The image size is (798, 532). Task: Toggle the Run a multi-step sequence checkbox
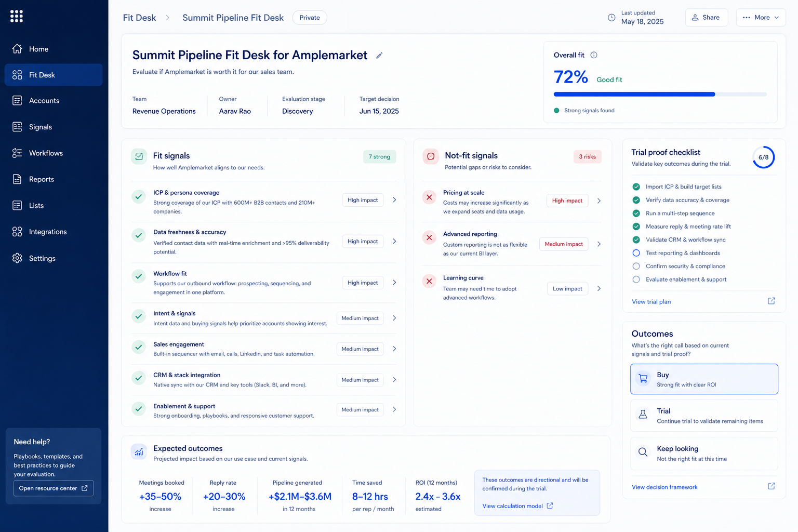tap(636, 213)
